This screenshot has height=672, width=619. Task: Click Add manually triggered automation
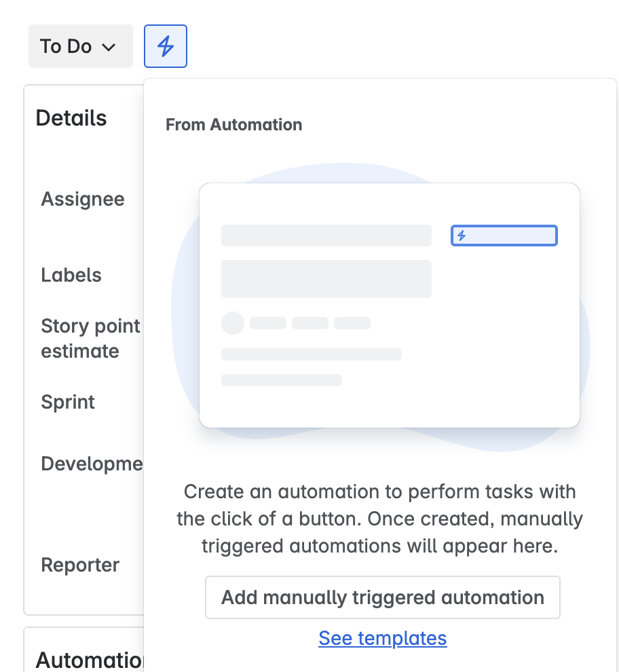tap(382, 597)
